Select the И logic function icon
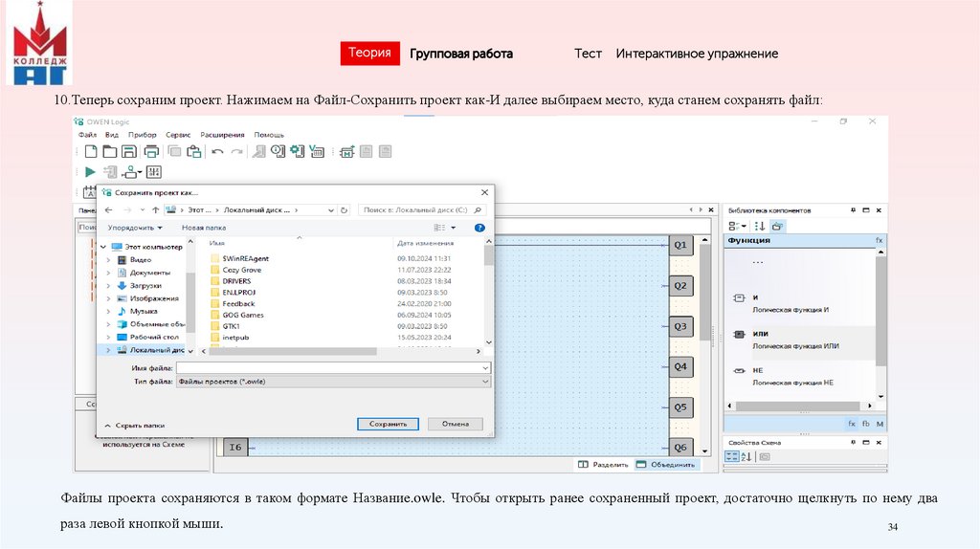Viewport: 980px width, 549px height. pyautogui.click(x=740, y=297)
